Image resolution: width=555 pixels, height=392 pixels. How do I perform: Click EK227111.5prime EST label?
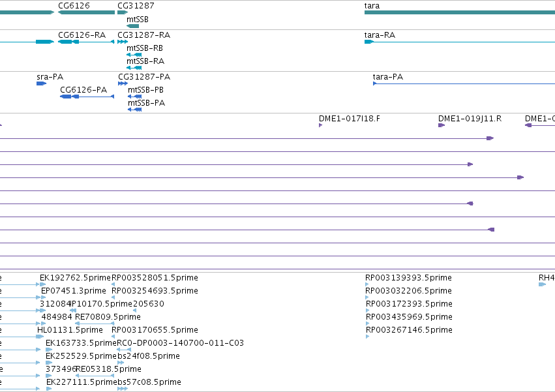click(x=82, y=382)
